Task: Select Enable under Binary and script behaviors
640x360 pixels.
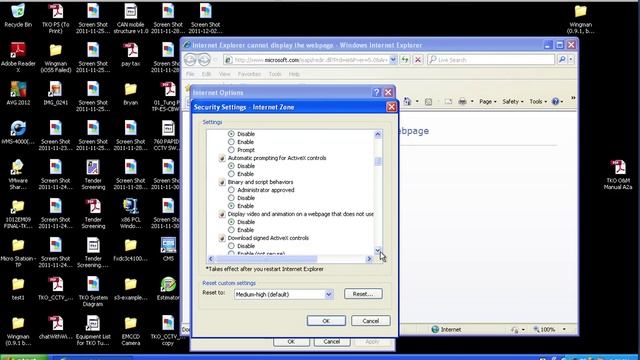Action: click(231, 206)
